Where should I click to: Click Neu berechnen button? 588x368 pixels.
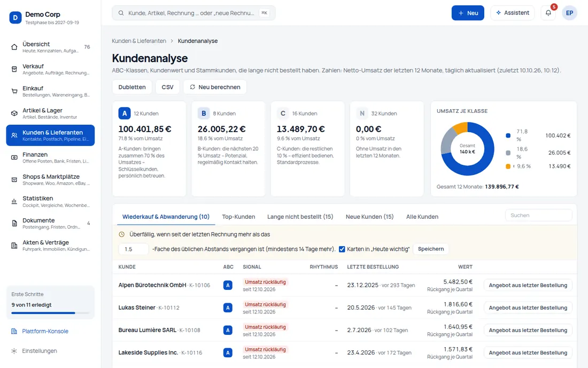click(x=215, y=87)
